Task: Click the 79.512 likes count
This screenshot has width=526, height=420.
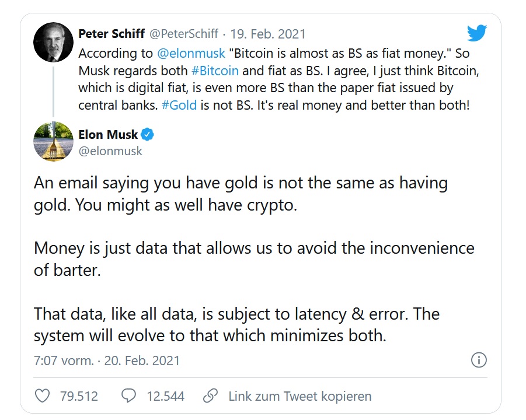Action: 79,397
